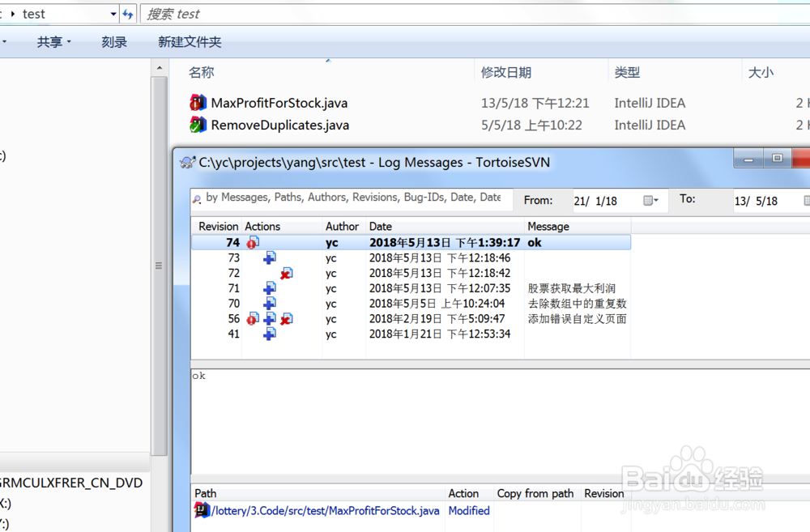The width and height of the screenshot is (810, 532).
Task: Click the date 2018年5月13日 下午1:39:17 cell
Action: point(445,242)
